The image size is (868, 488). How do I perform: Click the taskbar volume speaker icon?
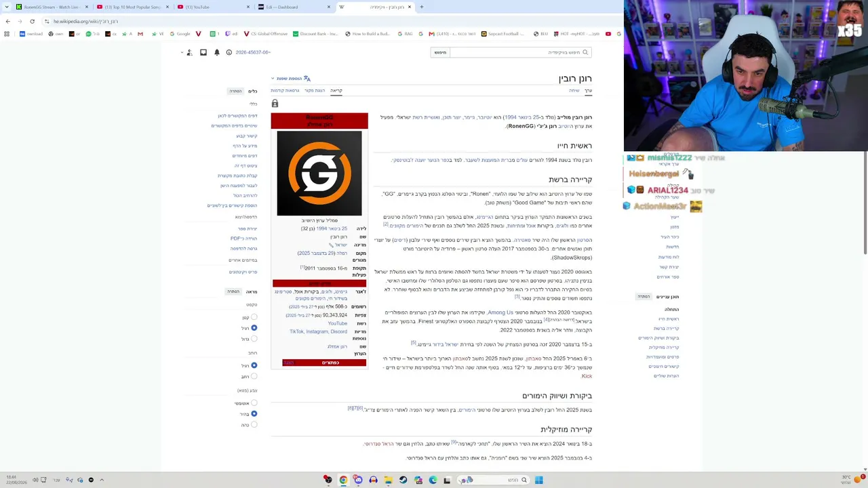[x=35, y=480]
